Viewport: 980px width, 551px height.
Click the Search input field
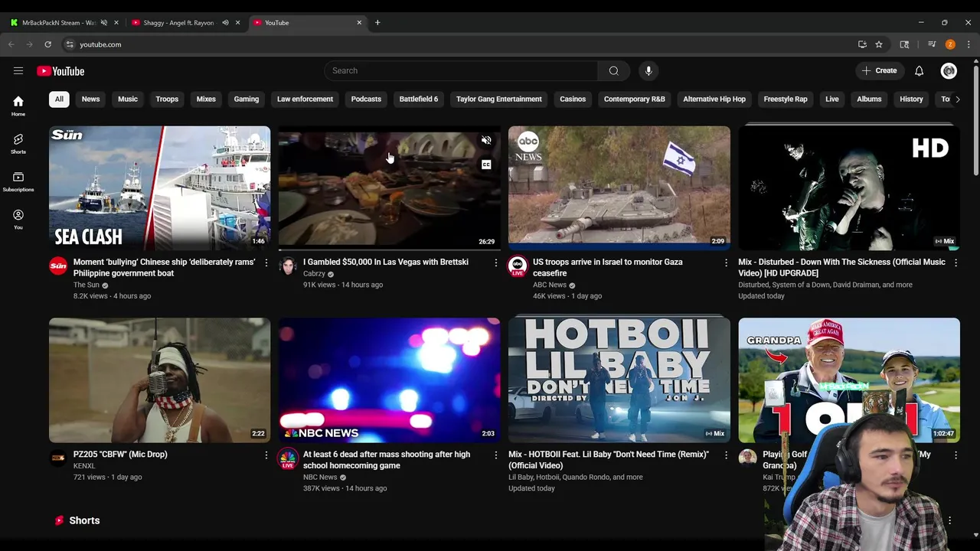pos(461,70)
